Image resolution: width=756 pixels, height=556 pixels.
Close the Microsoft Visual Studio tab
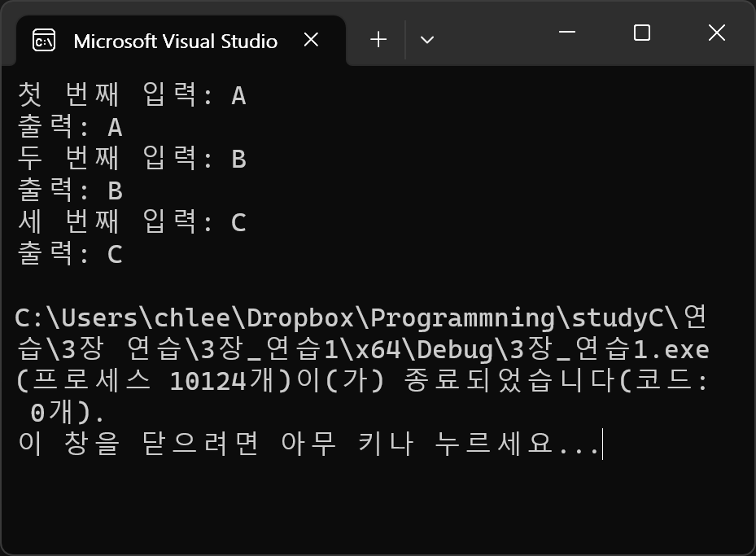click(x=311, y=40)
